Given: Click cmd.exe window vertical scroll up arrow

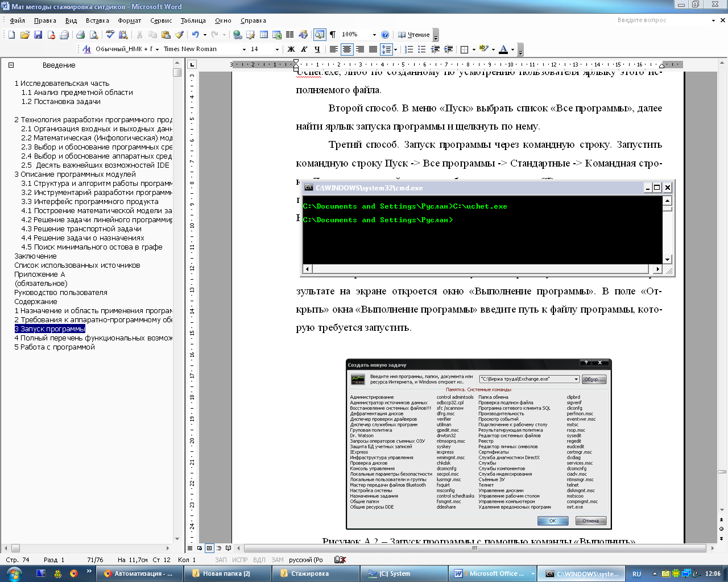Looking at the screenshot, I should coord(668,200).
